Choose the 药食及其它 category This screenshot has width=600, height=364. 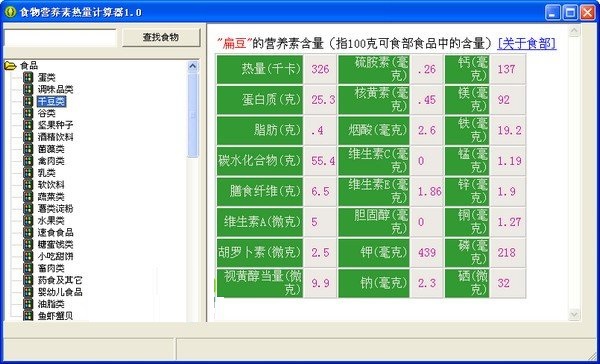pos(60,280)
